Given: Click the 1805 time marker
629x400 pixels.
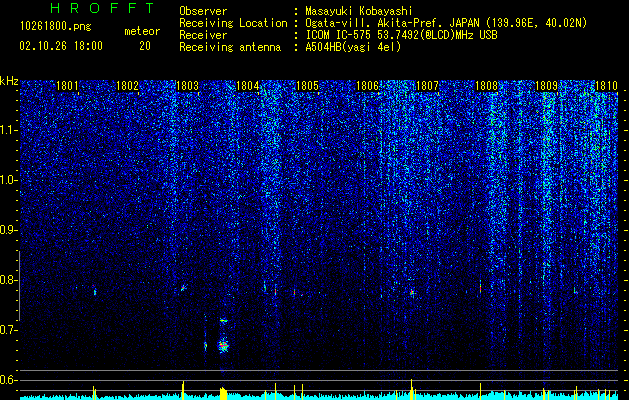Looking at the screenshot, I should tap(307, 86).
